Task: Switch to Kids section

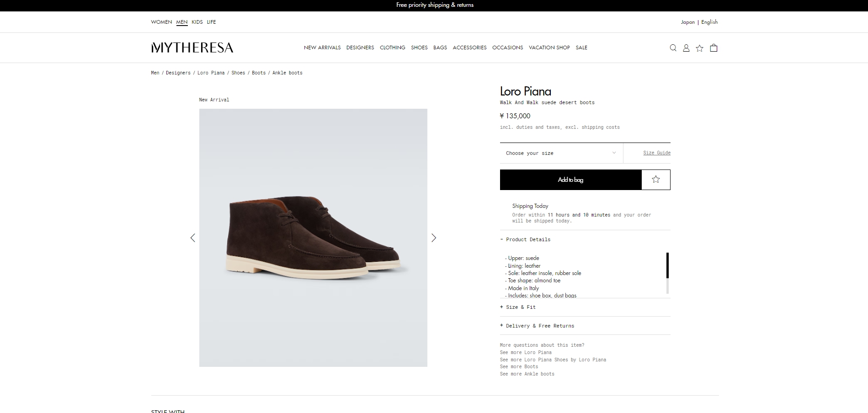Action: point(197,22)
